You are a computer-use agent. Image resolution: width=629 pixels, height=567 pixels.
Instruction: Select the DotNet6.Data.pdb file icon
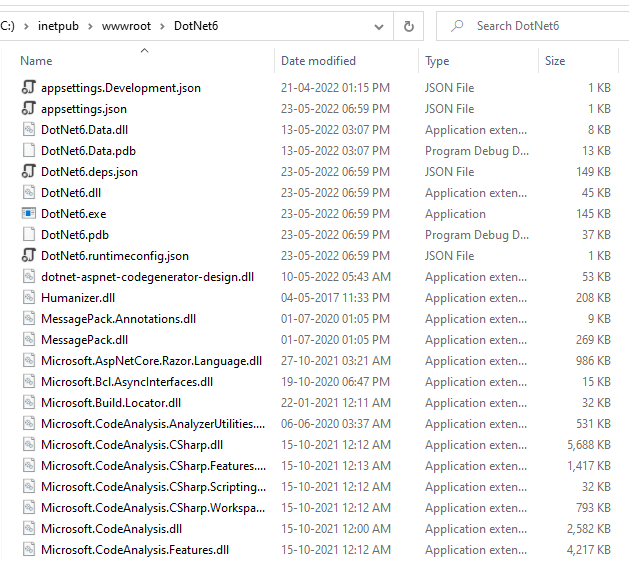click(28, 150)
